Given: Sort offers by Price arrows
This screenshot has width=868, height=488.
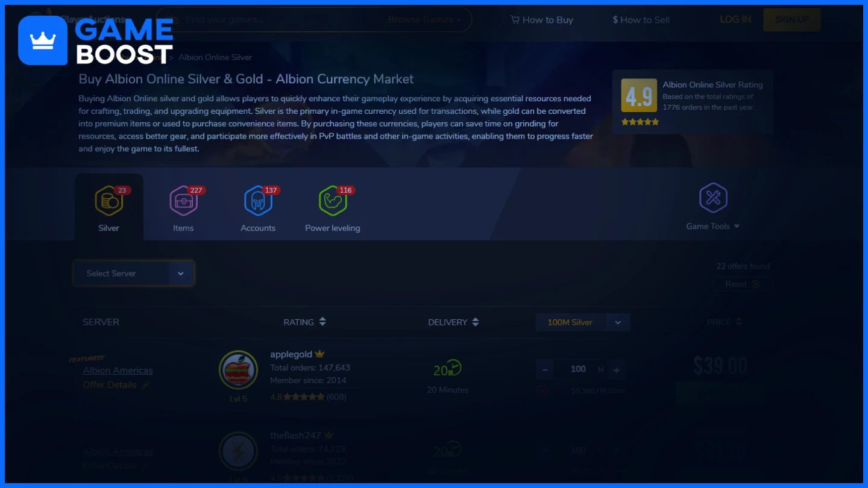Looking at the screenshot, I should pyautogui.click(x=739, y=322).
